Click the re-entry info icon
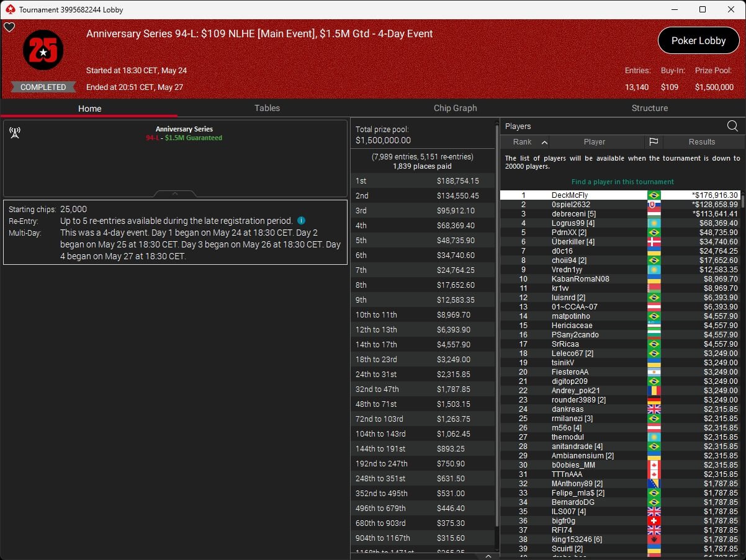This screenshot has height=560, width=746. pyautogui.click(x=301, y=221)
